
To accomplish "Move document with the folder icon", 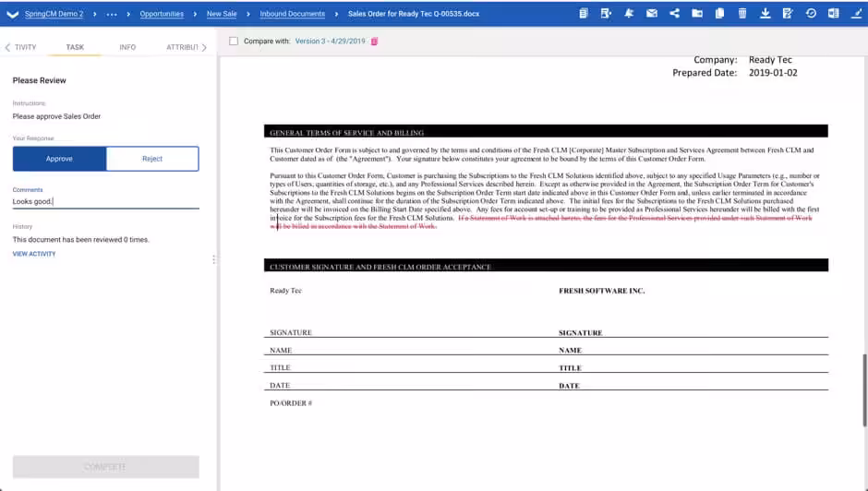I will [x=697, y=13].
